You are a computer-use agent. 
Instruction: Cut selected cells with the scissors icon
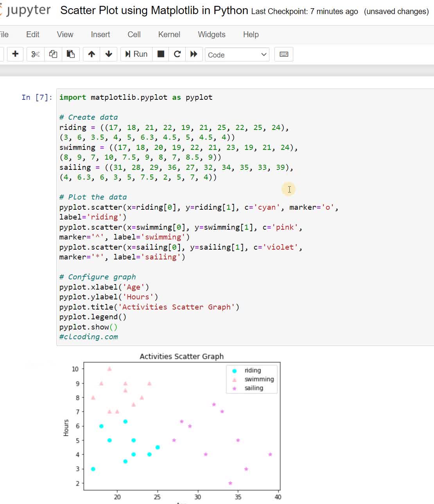coord(35,54)
